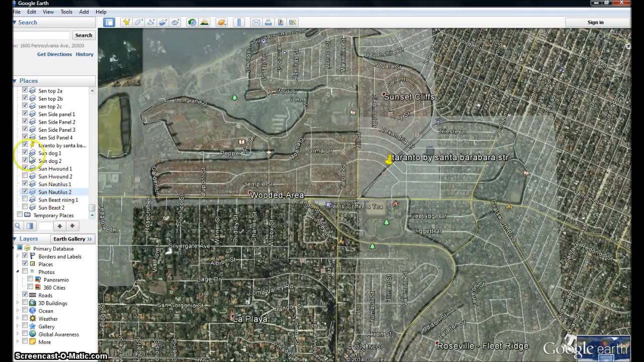
Task: Add an image overlay from the toolbar
Action: pos(163,22)
